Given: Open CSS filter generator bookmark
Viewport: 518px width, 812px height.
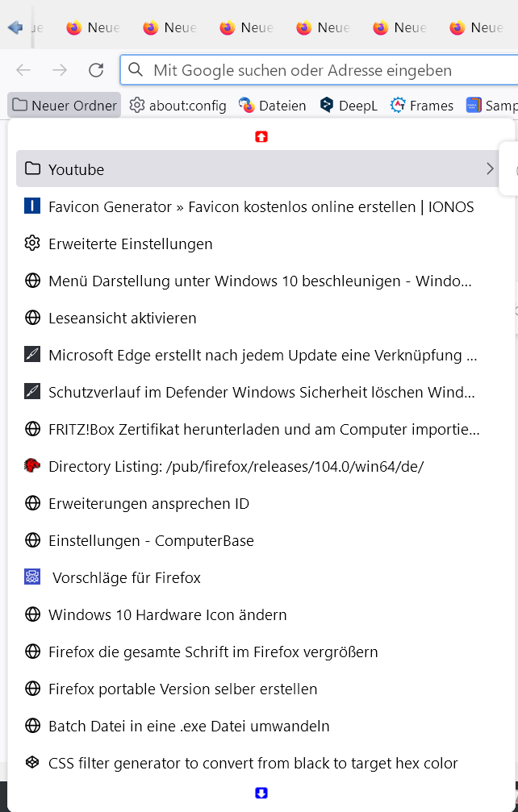Looking at the screenshot, I should pos(253,764).
